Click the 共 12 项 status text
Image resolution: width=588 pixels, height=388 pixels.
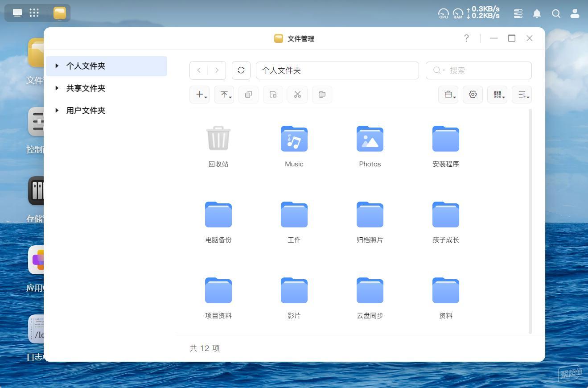pos(205,348)
